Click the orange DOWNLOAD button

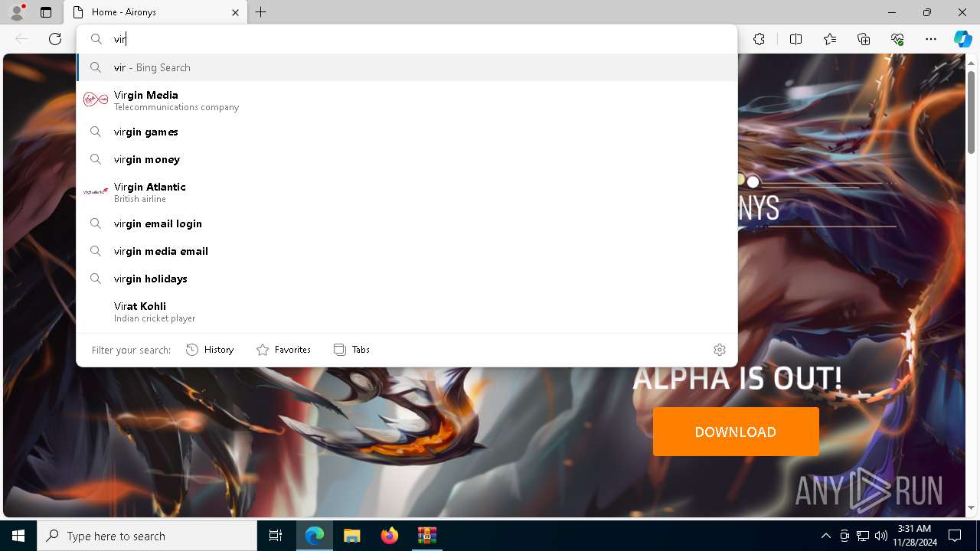coord(736,432)
